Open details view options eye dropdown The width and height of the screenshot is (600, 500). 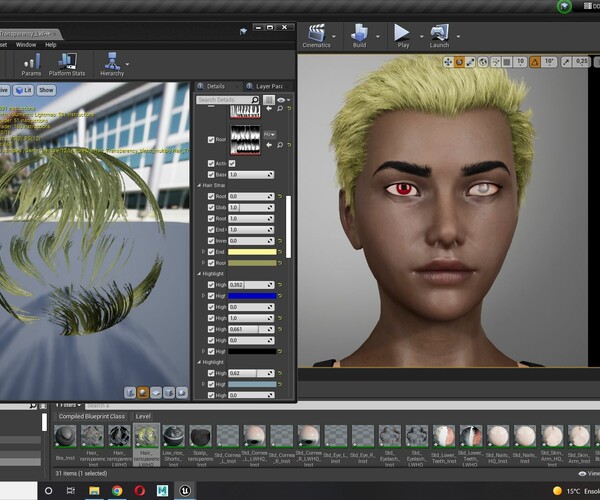(284, 100)
